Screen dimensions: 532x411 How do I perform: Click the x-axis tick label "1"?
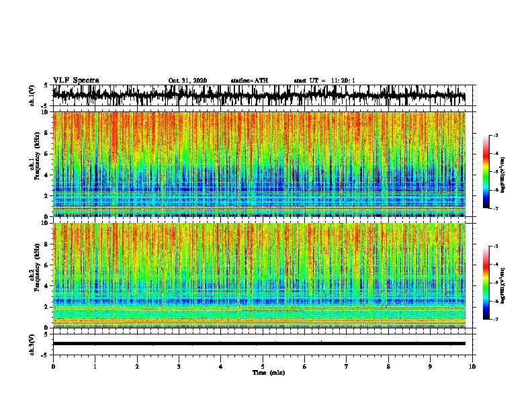(x=95, y=367)
